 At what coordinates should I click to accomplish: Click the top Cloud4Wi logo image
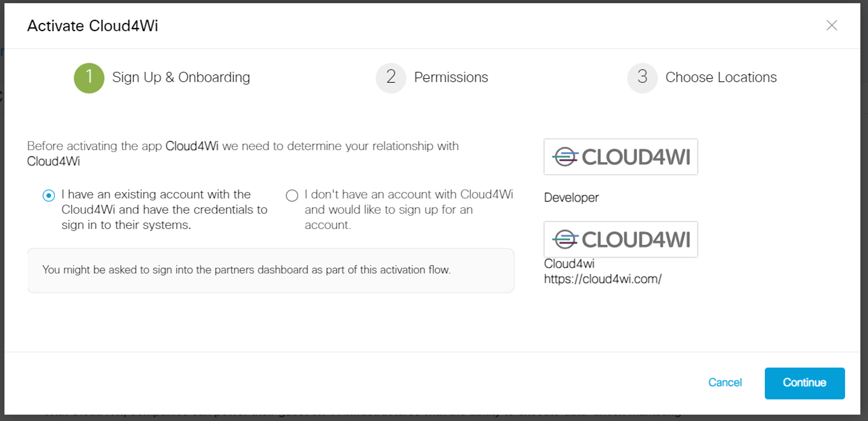pyautogui.click(x=620, y=156)
